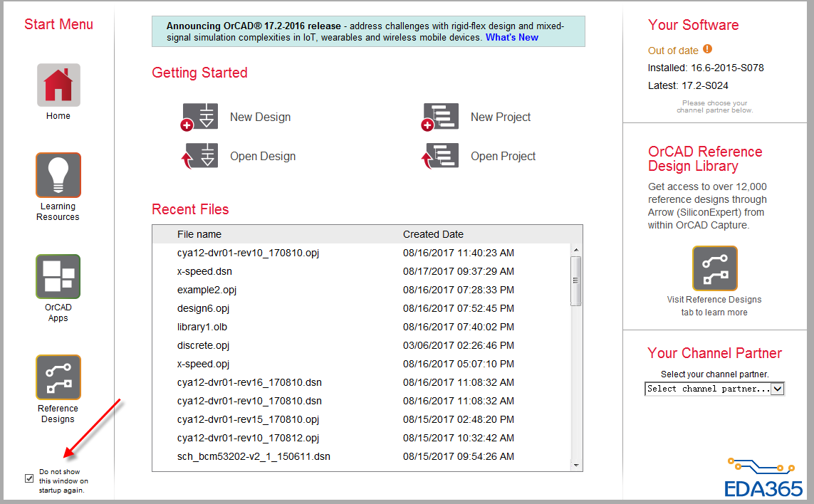Click the 03/06/2017 02:26:46 PM date cell
The image size is (814, 504).
(459, 346)
